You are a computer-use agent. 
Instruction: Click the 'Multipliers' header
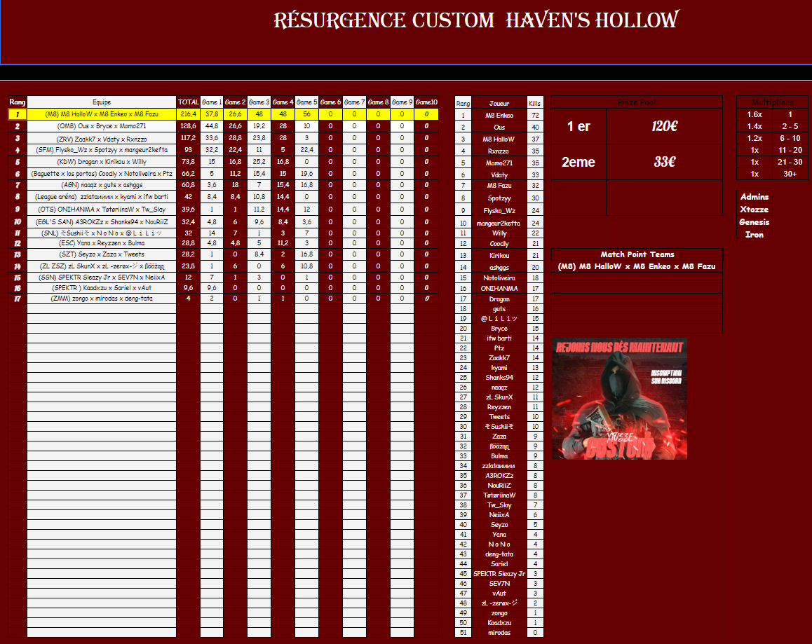(772, 102)
